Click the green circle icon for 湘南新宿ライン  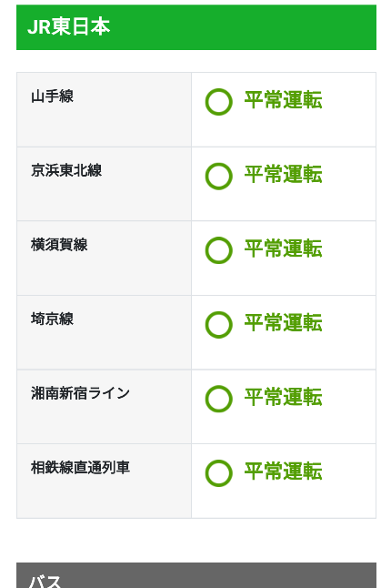(x=219, y=399)
